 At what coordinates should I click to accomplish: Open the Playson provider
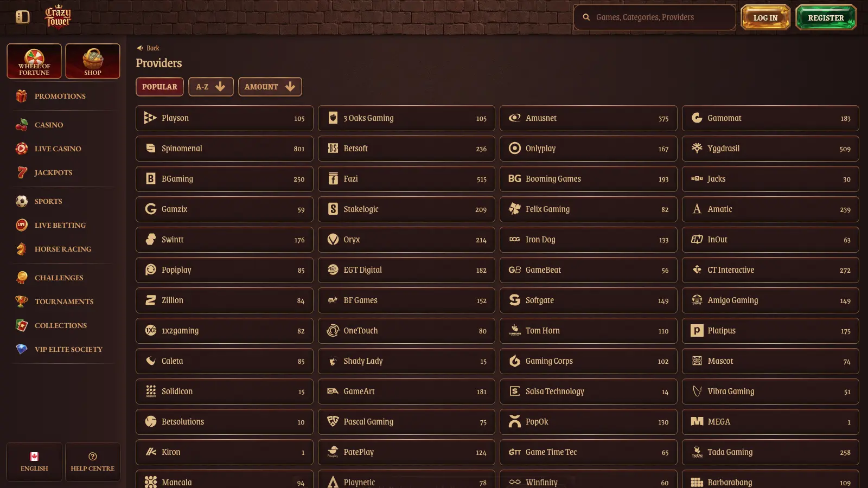(x=225, y=118)
